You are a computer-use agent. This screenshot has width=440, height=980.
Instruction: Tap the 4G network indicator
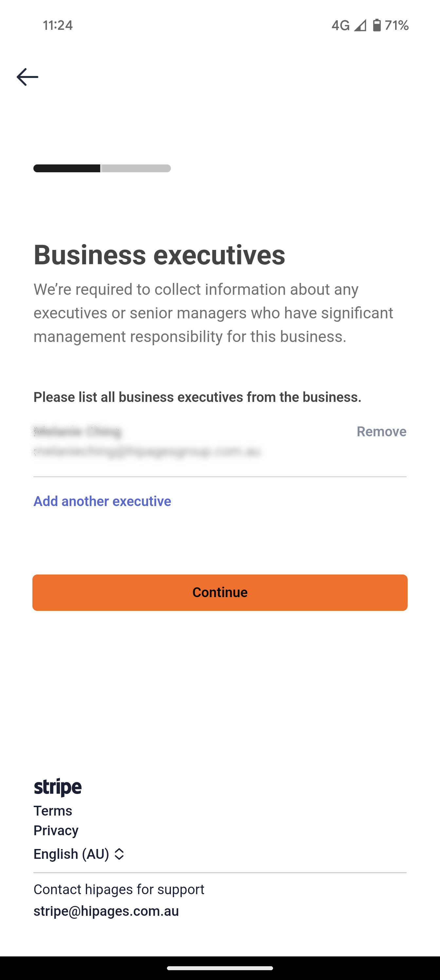340,26
